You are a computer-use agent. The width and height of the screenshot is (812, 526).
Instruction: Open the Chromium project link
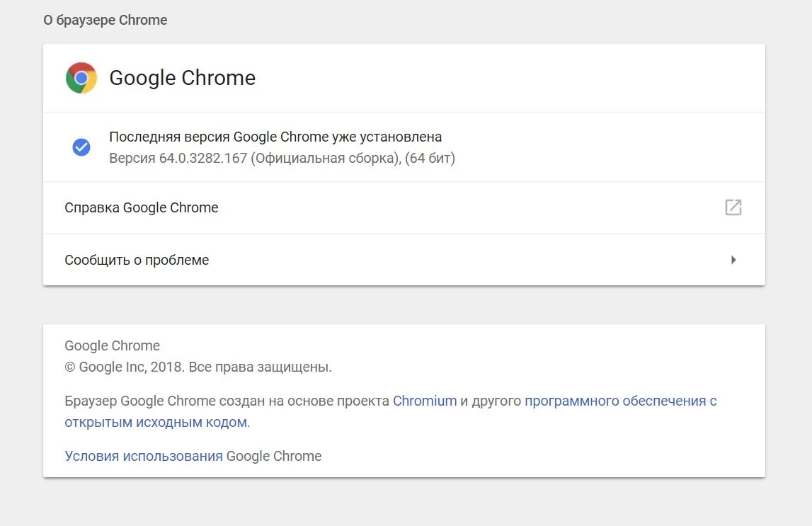coord(425,401)
